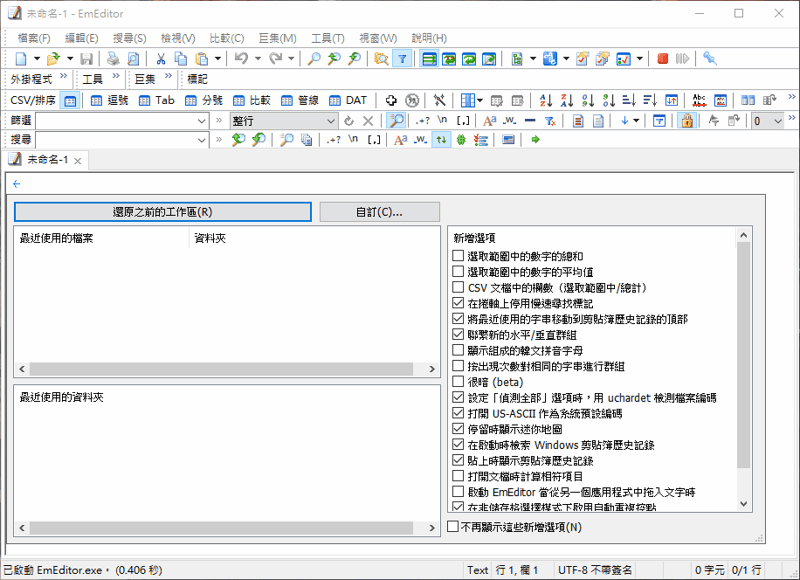Toggle the CSV 文檔中的欄數 checkbox
The height and width of the screenshot is (580, 800).
pos(458,287)
